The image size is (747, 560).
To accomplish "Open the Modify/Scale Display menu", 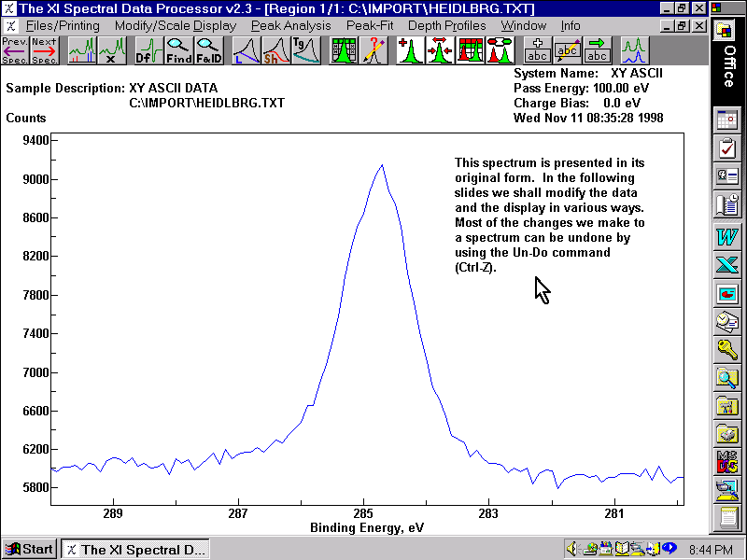I will click(175, 25).
